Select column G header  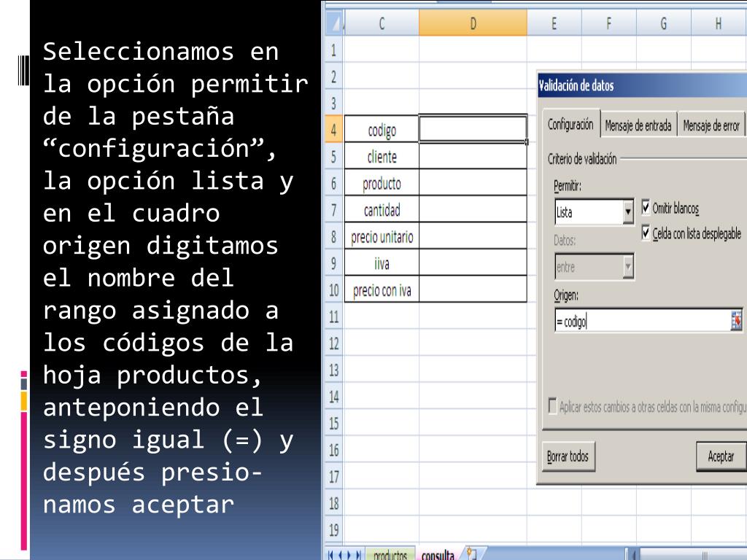pyautogui.click(x=664, y=23)
